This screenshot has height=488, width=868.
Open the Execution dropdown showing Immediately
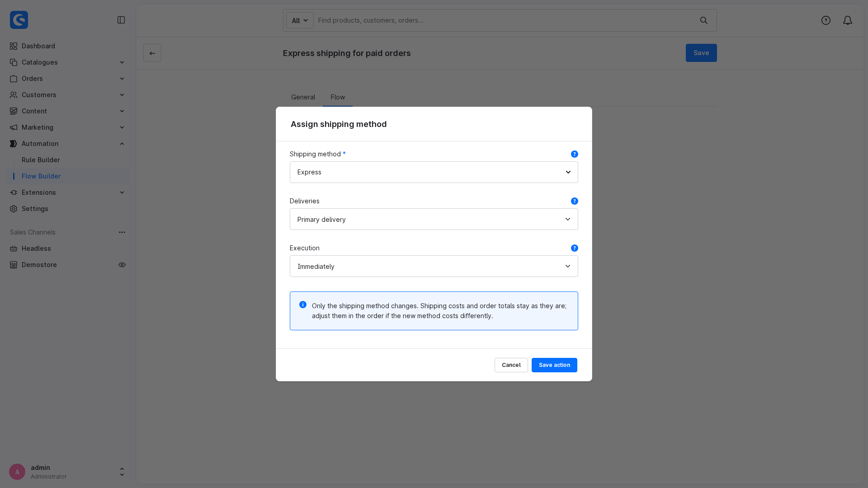click(x=434, y=266)
